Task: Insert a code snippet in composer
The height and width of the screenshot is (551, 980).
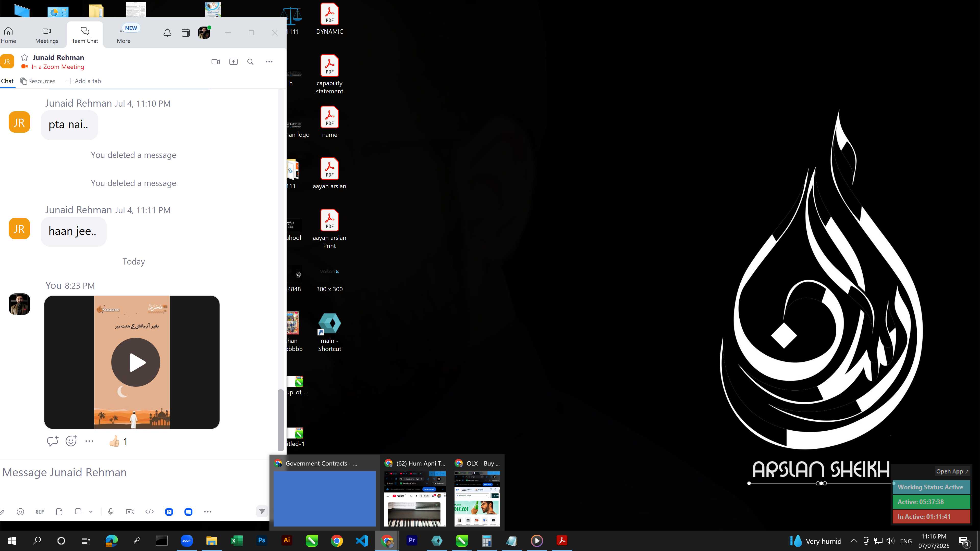Action: tap(150, 512)
